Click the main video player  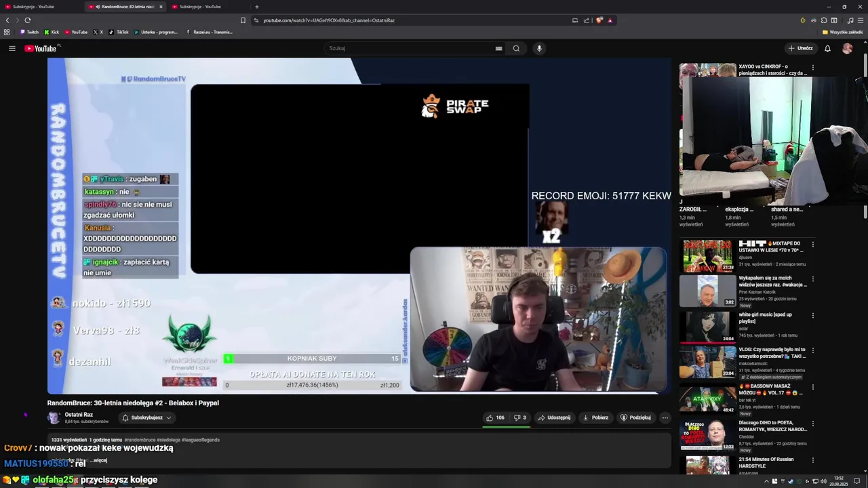tap(359, 226)
